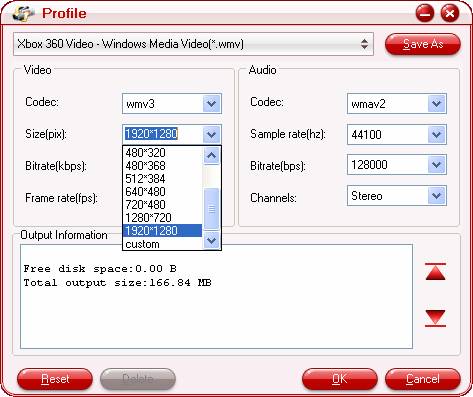The height and width of the screenshot is (397, 473).
Task: Click the 128000 audio bitrate field
Action: (388, 165)
